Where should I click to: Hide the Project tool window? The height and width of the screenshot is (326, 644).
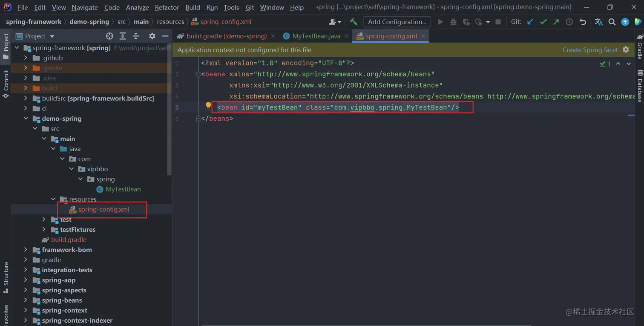[x=165, y=36]
